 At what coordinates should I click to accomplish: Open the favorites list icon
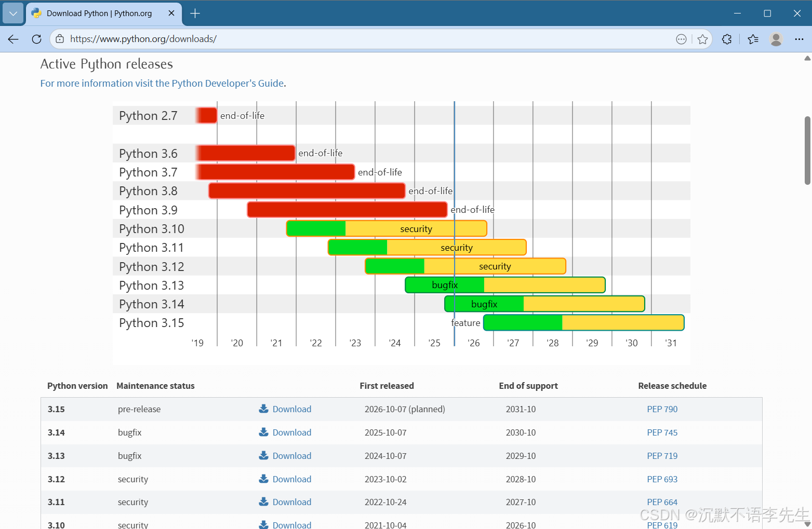[x=753, y=39]
